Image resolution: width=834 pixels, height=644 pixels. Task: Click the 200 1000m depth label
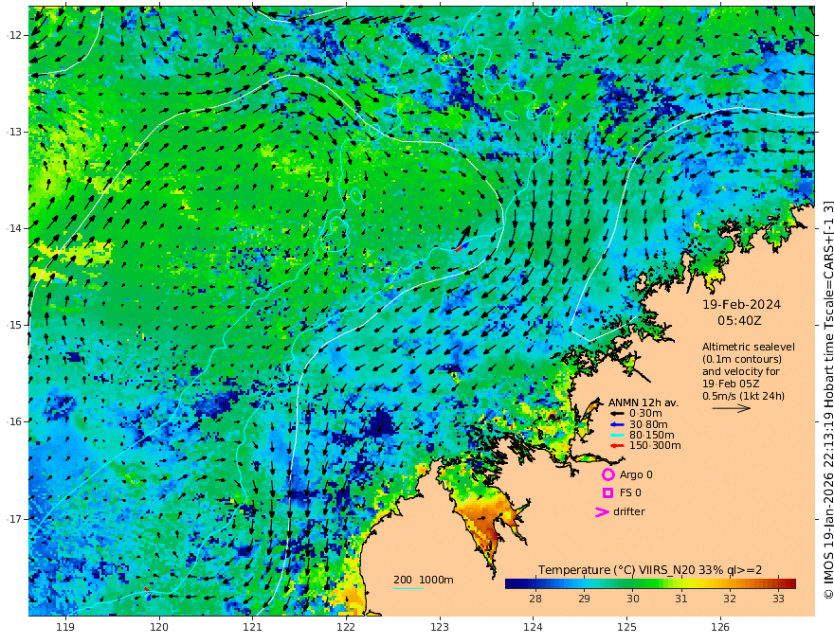(x=424, y=580)
